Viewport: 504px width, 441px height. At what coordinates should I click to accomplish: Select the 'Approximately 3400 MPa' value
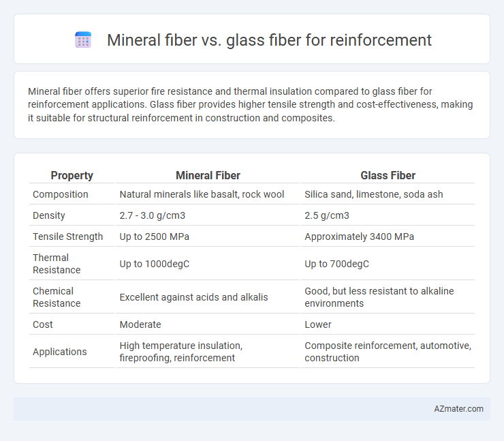pos(359,237)
